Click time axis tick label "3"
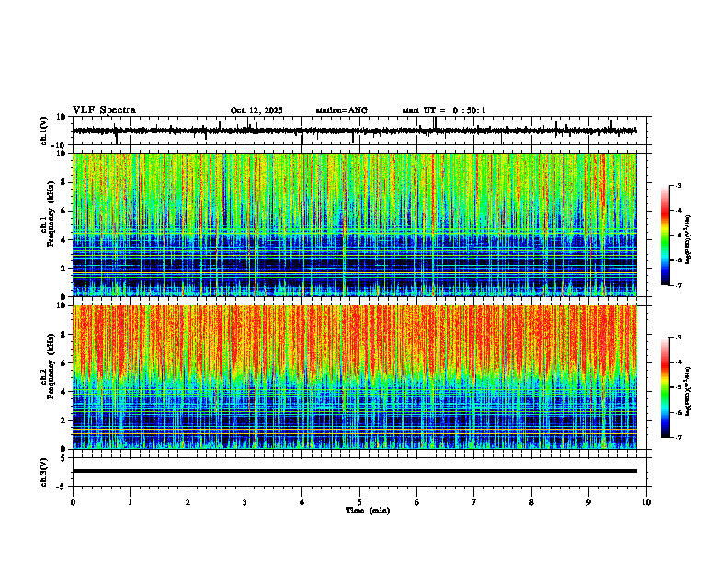The image size is (728, 563). 245,502
